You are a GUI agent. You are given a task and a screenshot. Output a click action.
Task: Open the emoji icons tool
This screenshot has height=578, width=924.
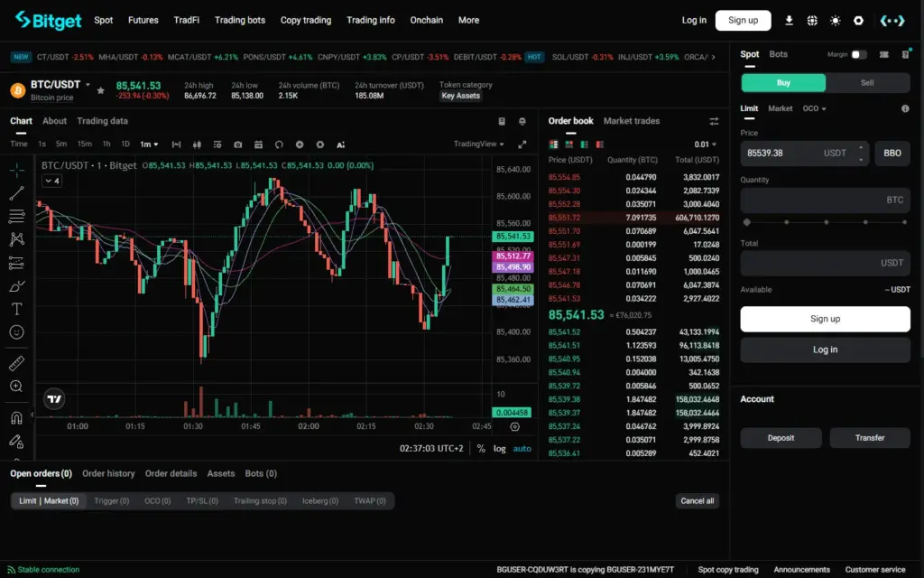[16, 332]
